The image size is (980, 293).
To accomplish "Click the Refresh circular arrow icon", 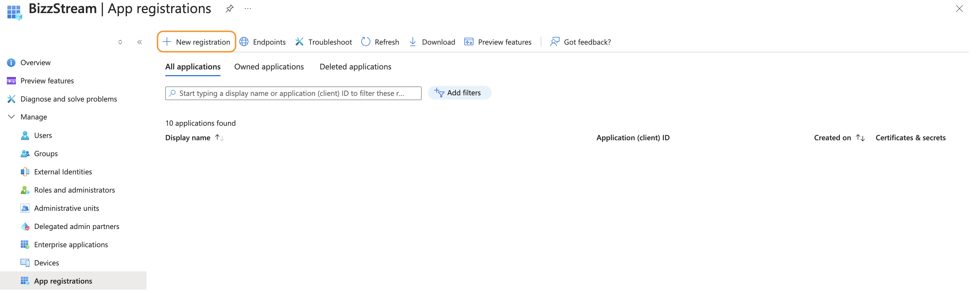I will tap(366, 42).
